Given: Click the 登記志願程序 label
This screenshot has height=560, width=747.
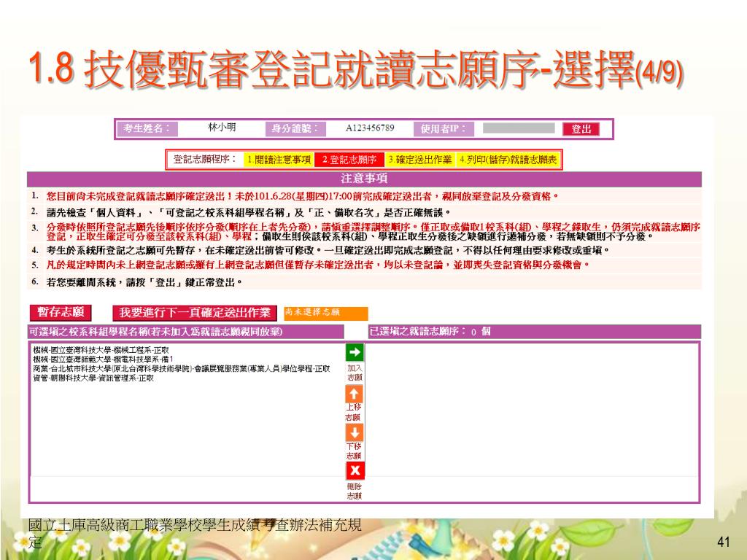Looking at the screenshot, I should click(x=205, y=159).
